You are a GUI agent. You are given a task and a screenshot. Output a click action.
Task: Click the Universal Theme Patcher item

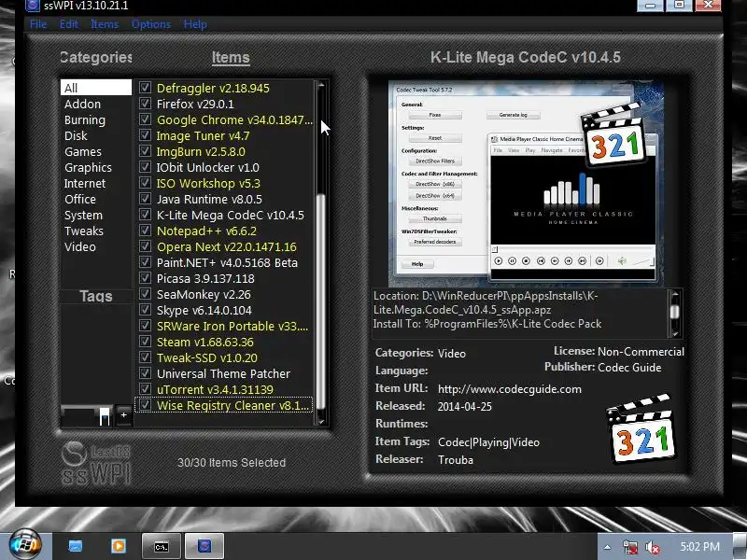[x=223, y=374]
